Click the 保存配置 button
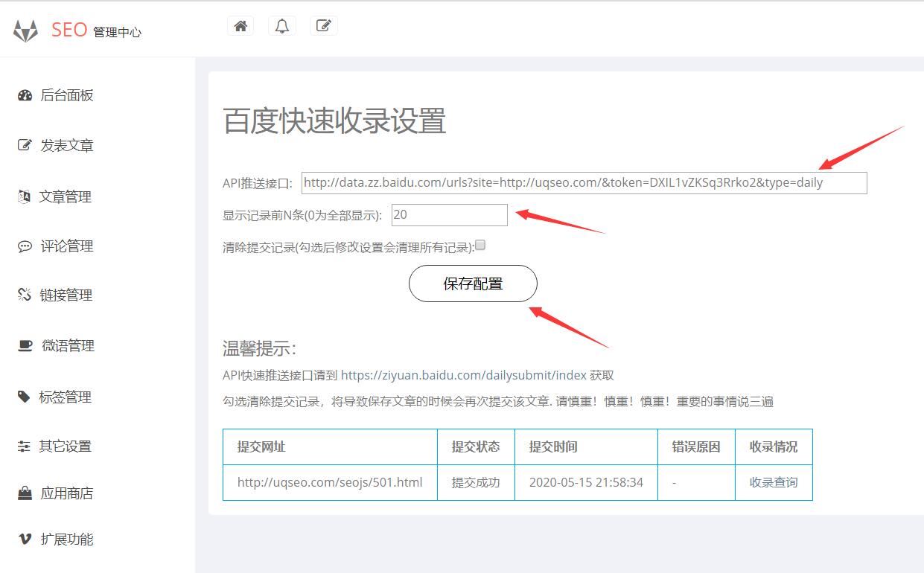 click(472, 284)
